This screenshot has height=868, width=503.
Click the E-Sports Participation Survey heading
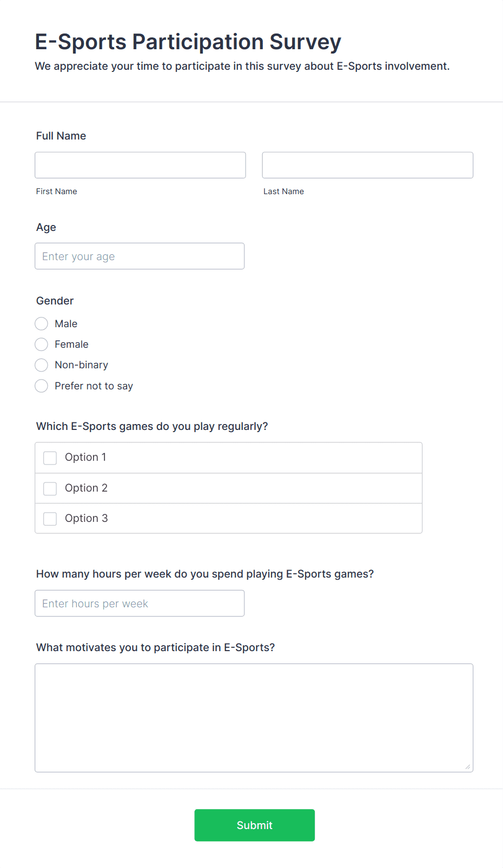click(x=188, y=42)
